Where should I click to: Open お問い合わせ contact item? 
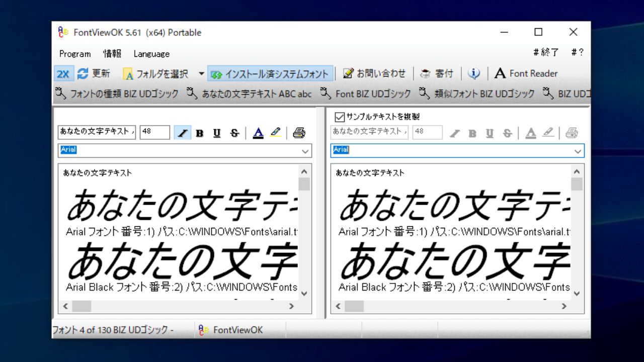(x=374, y=73)
